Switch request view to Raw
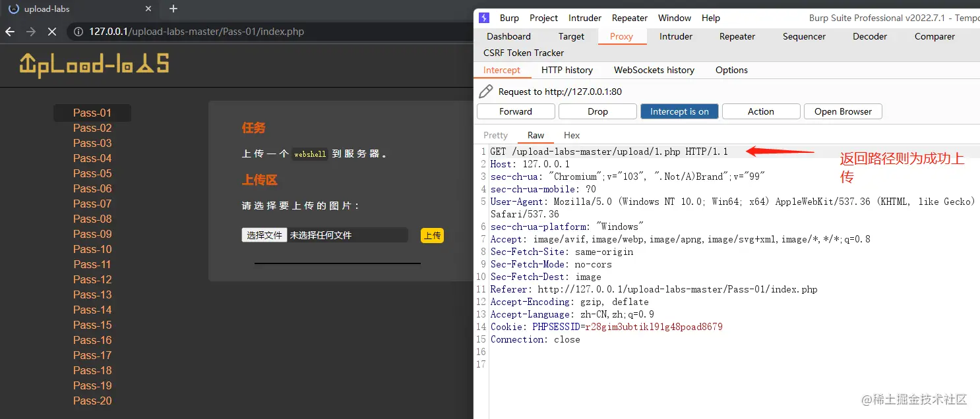This screenshot has height=419, width=980. click(x=536, y=135)
